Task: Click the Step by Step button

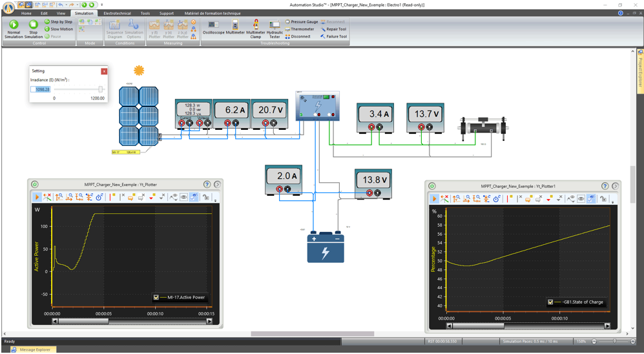Action: 59,22
